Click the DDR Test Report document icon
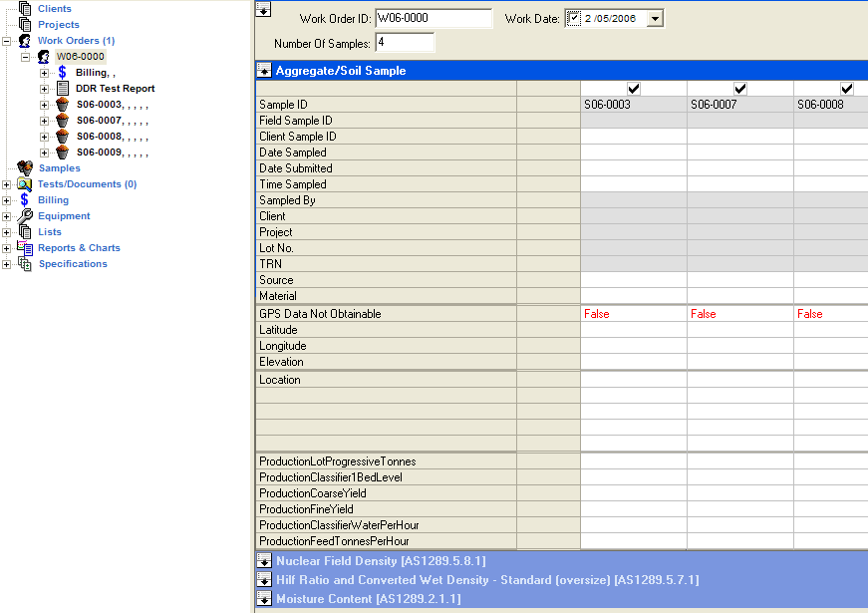 [62, 89]
